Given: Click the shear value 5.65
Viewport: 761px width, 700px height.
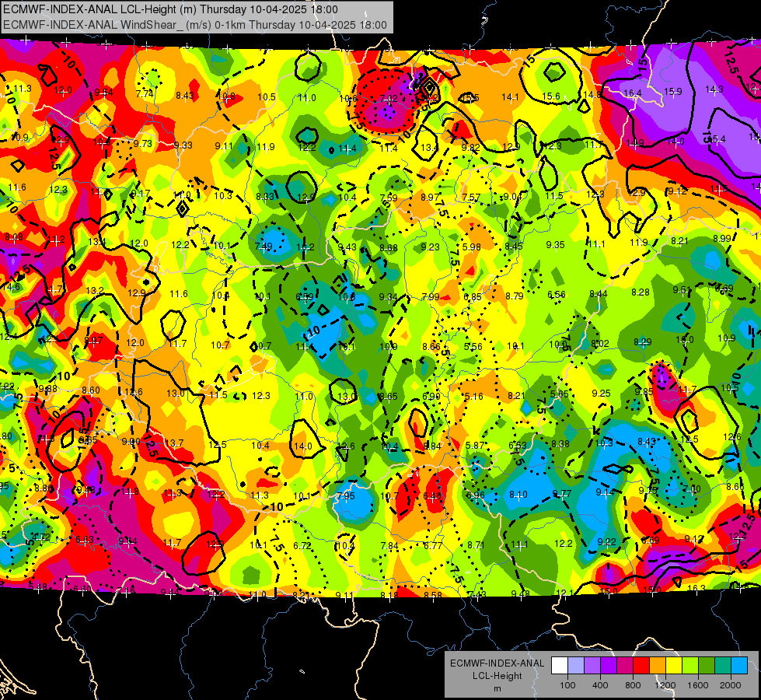Looking at the screenshot, I should (559, 394).
